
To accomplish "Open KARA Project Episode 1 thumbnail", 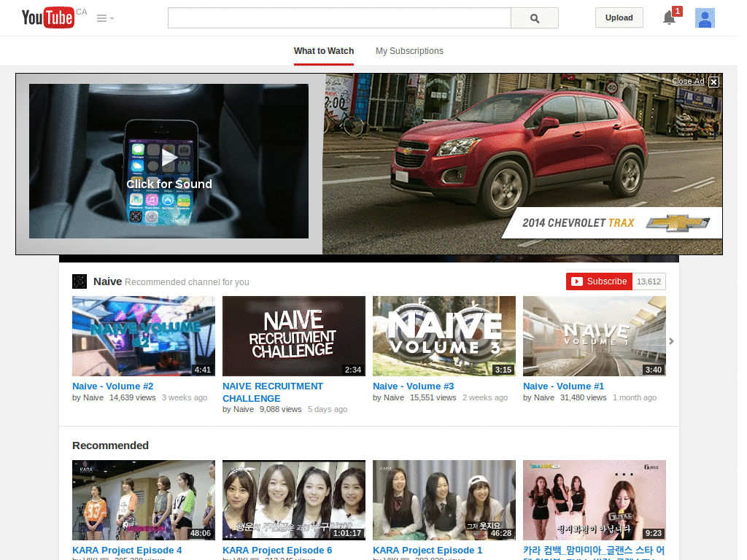I will pos(444,500).
